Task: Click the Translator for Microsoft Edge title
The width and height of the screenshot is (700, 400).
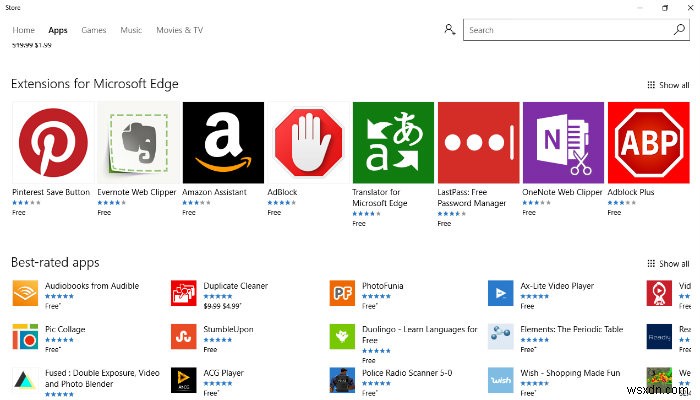Action: click(x=379, y=197)
